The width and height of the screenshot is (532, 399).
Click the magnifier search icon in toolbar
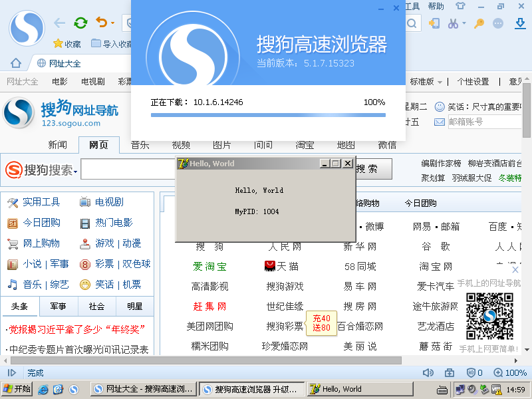[412, 23]
